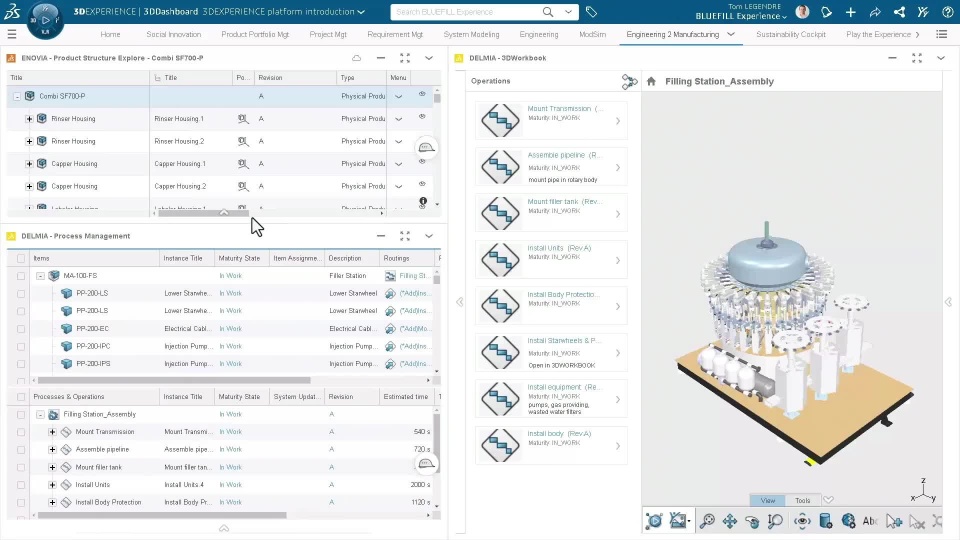Open the Install body operation card
This screenshot has width=960, height=540.
(x=551, y=445)
